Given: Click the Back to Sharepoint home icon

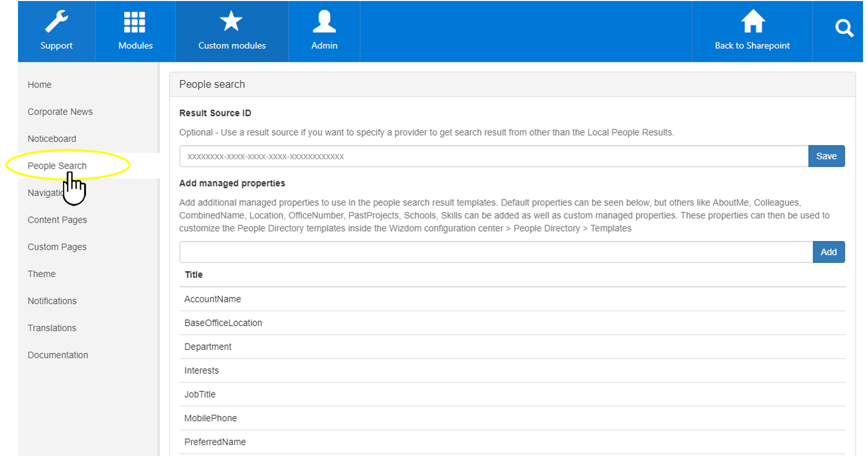Looking at the screenshot, I should pos(752,22).
